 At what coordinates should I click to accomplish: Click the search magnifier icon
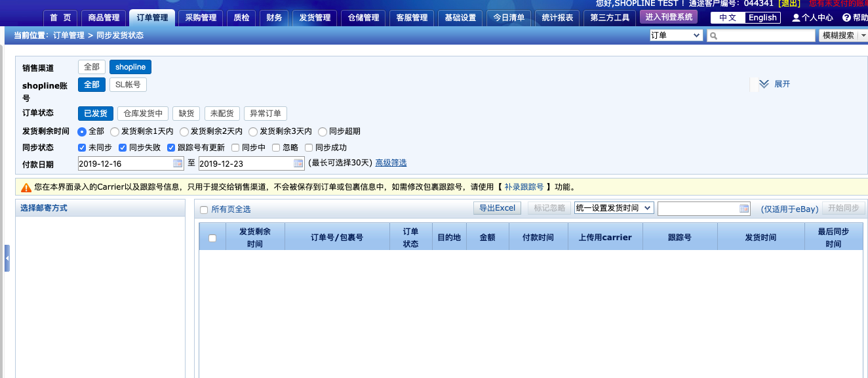(713, 35)
